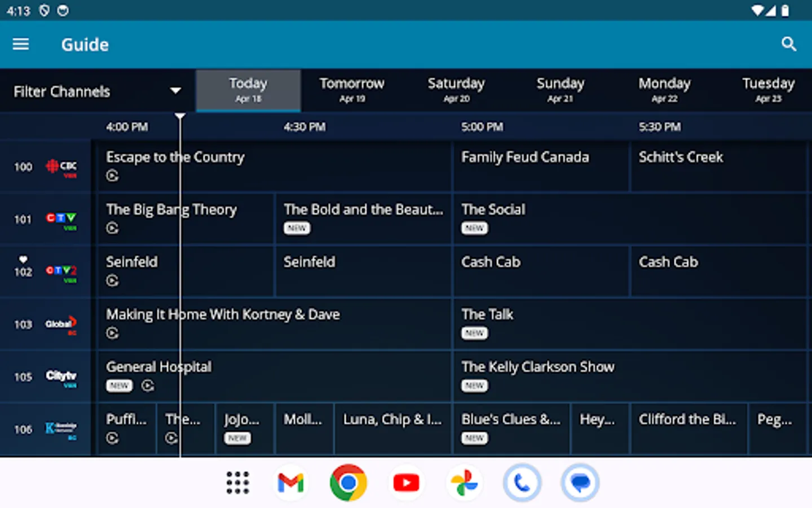This screenshot has width=812, height=508.
Task: Click restart icon under Puffi... program
Action: pos(112,438)
